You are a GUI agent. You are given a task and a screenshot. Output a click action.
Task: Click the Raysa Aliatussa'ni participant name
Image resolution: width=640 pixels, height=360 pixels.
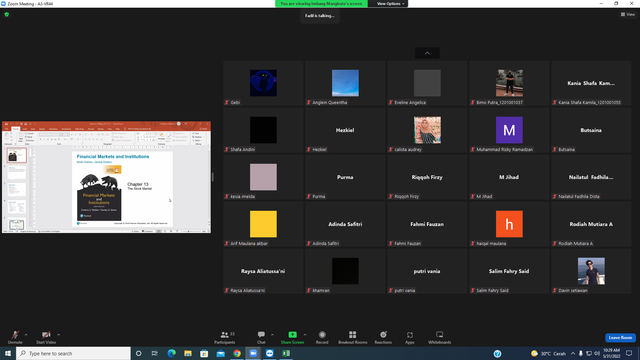[x=263, y=271]
